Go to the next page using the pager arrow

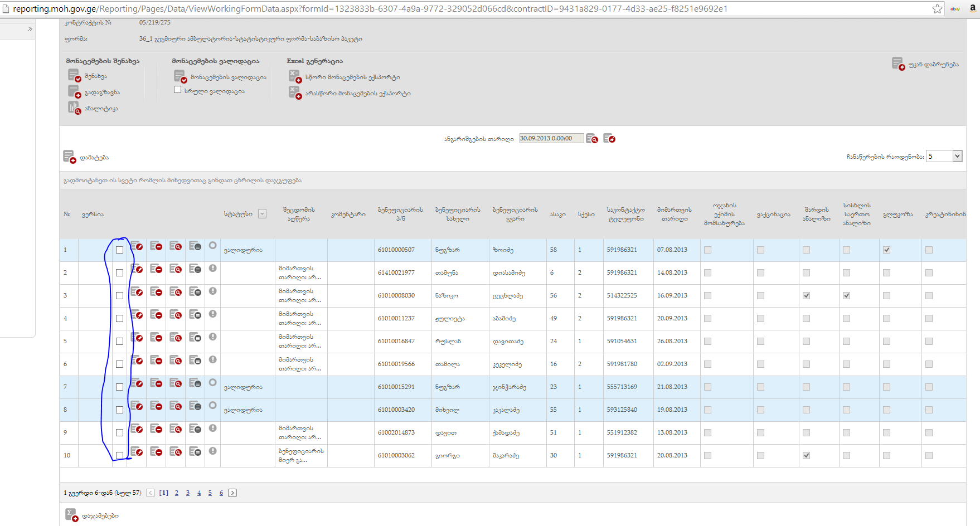(x=232, y=493)
